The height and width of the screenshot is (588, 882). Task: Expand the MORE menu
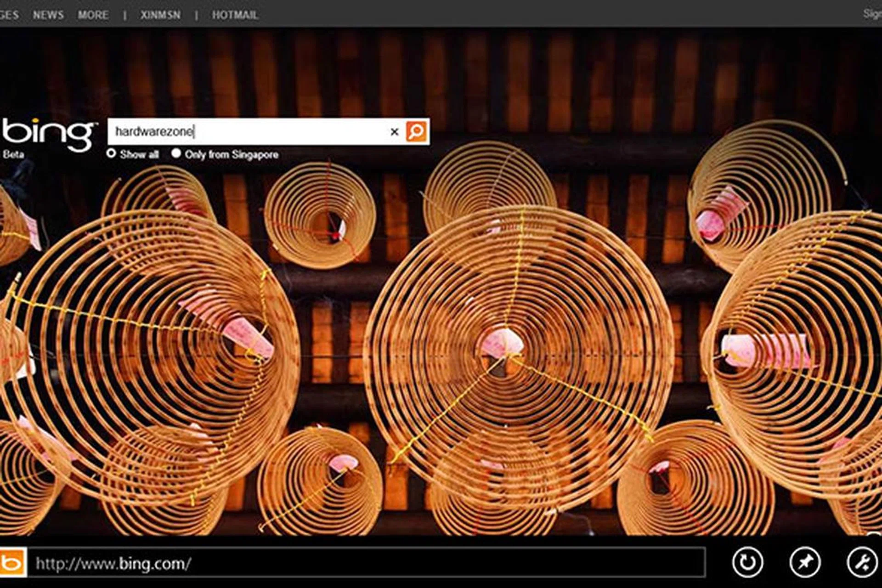(93, 15)
